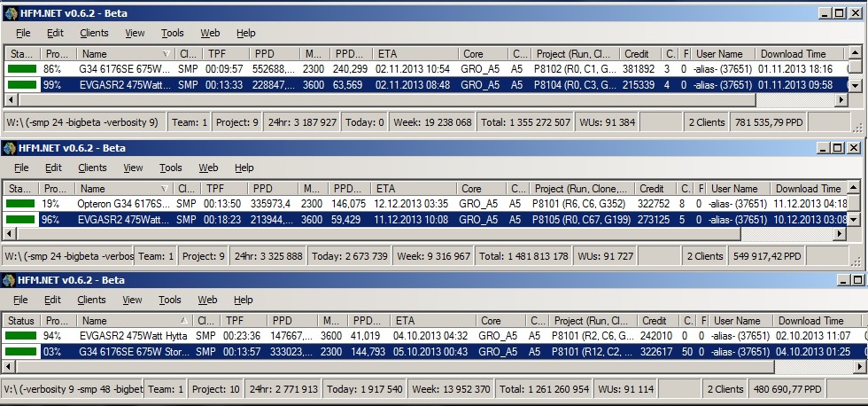The height and width of the screenshot is (406, 868).
Task: Select EVGASR2 475Watt row at 96% progress
Action: click(424, 220)
